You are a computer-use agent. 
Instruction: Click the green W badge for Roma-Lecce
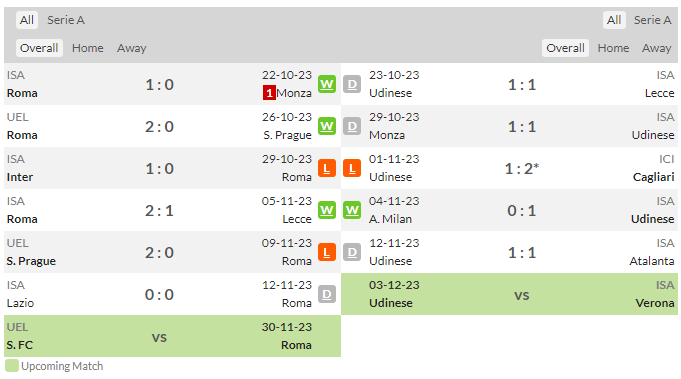click(327, 211)
